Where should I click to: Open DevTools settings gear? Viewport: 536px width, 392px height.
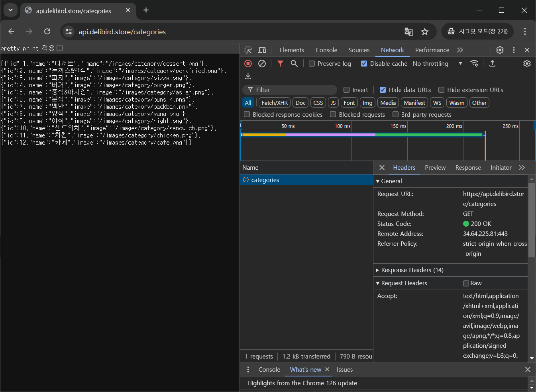500,50
